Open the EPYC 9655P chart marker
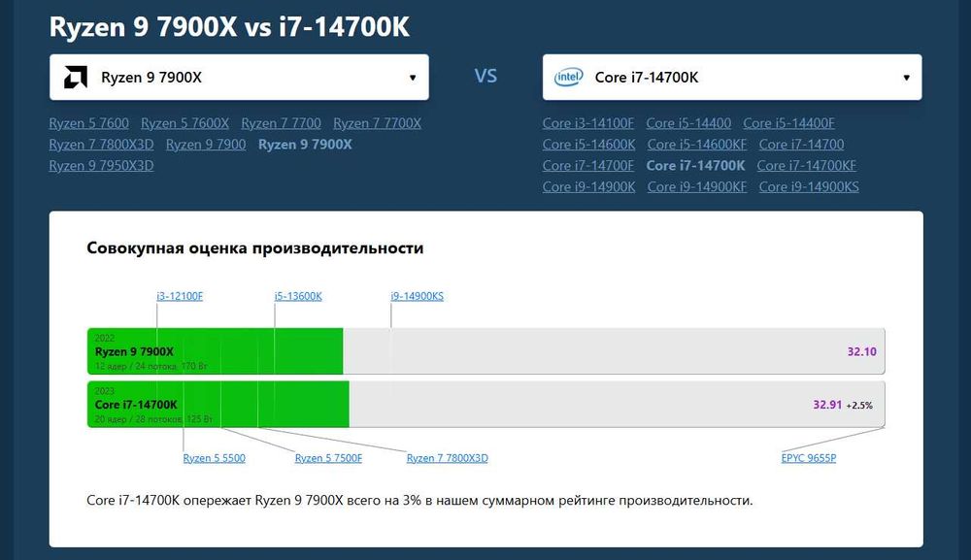971x560 pixels. point(809,458)
